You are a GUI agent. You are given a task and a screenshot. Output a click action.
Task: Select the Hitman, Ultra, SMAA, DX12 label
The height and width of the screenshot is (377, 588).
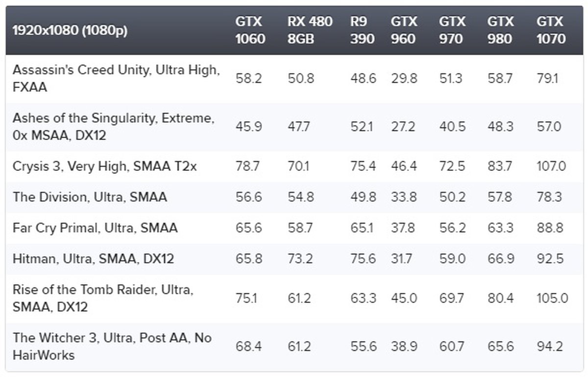tap(93, 259)
